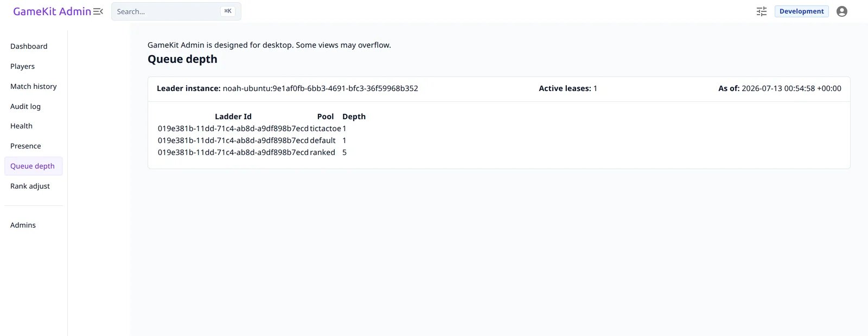
Task: Click the Depth column header
Action: pyautogui.click(x=354, y=117)
